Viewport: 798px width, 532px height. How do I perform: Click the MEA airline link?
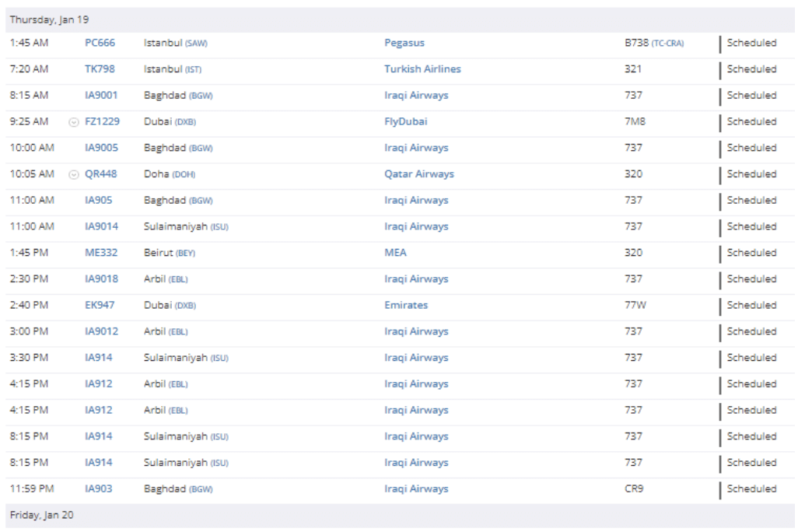[x=395, y=253]
